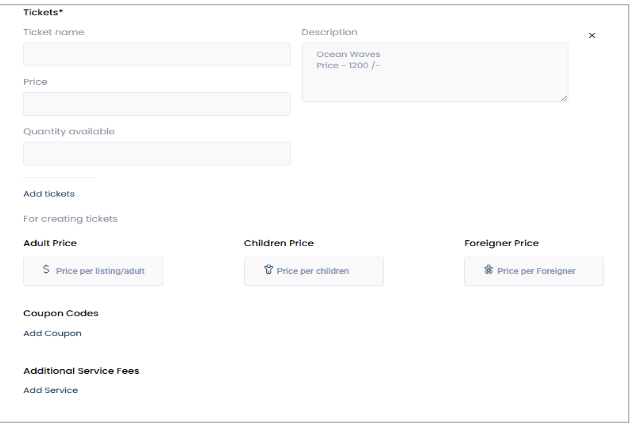Viewport: 632px width, 424px height.
Task: Click inside the Ocean Waves description box
Action: pyautogui.click(x=434, y=72)
